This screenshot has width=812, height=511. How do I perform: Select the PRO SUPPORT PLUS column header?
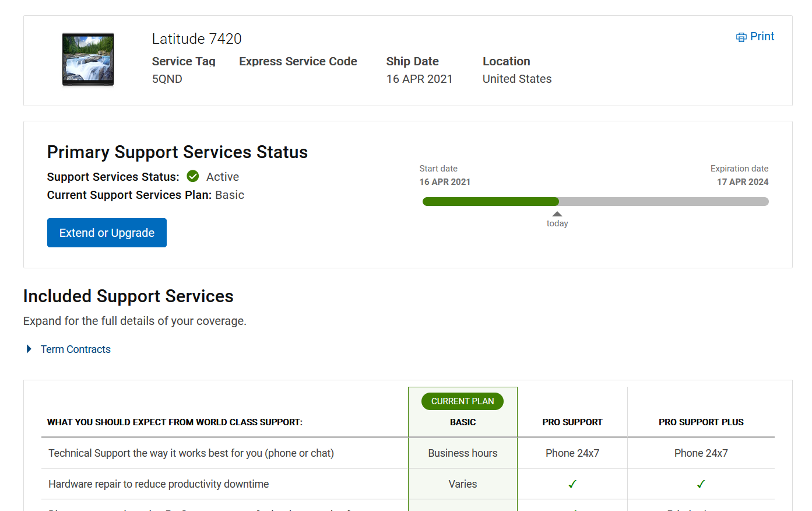tap(701, 422)
